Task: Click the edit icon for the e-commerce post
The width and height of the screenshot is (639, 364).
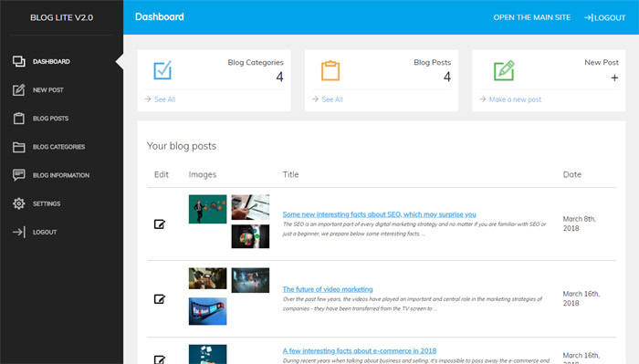Action: pyautogui.click(x=160, y=359)
